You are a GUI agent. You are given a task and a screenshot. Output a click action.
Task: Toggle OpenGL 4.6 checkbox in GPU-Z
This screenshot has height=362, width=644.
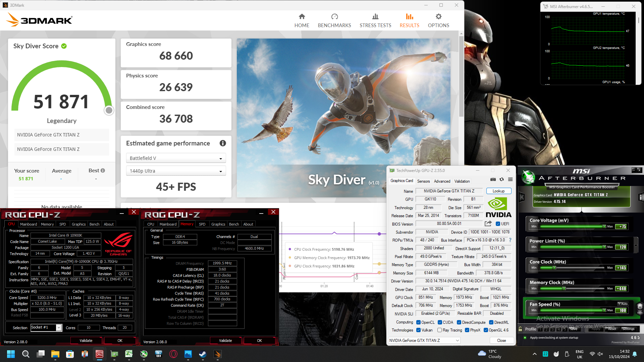click(486, 330)
